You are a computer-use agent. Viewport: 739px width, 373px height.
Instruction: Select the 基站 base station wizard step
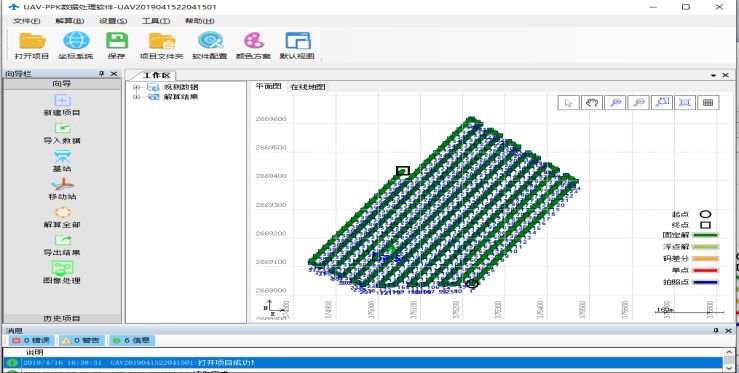[62, 161]
